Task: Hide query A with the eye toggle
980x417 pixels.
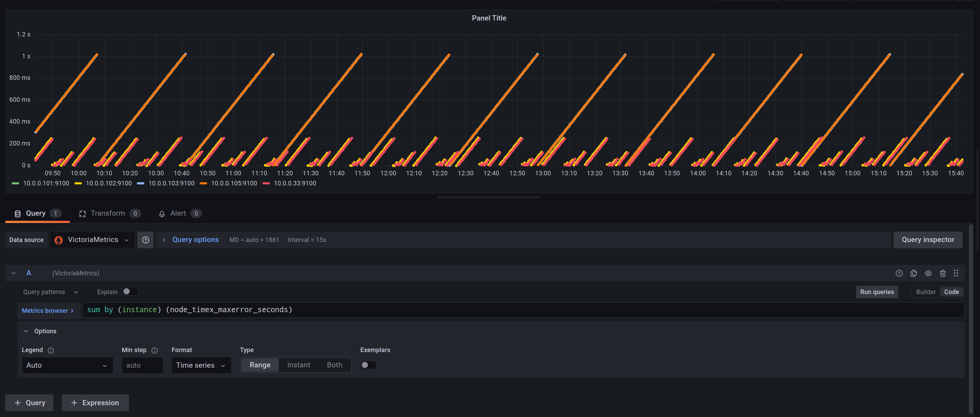Action: (x=928, y=273)
